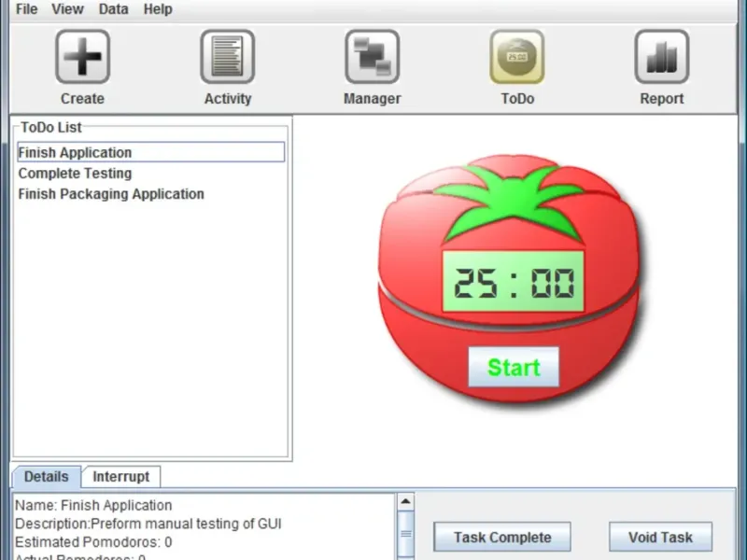The width and height of the screenshot is (747, 560).
Task: Open the File menu
Action: (27, 9)
